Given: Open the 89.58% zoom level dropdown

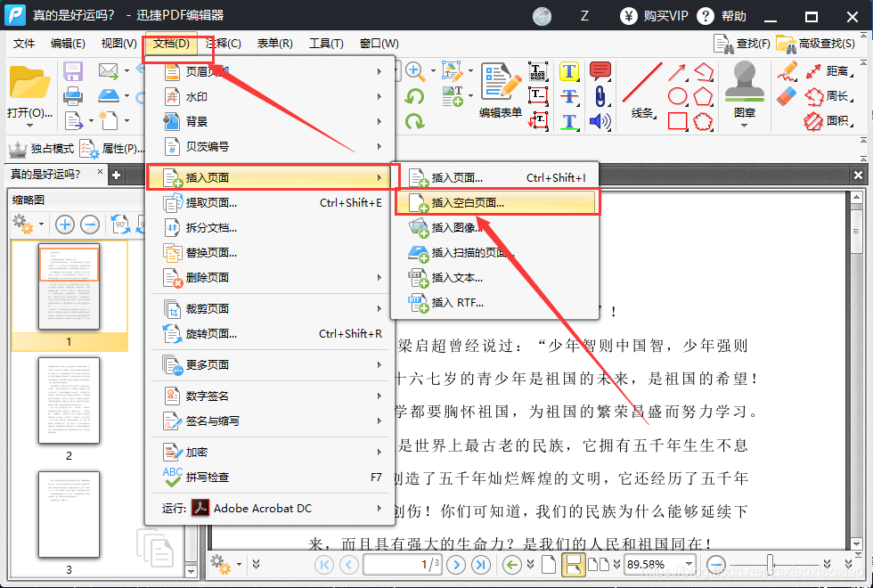Looking at the screenshot, I should (689, 564).
